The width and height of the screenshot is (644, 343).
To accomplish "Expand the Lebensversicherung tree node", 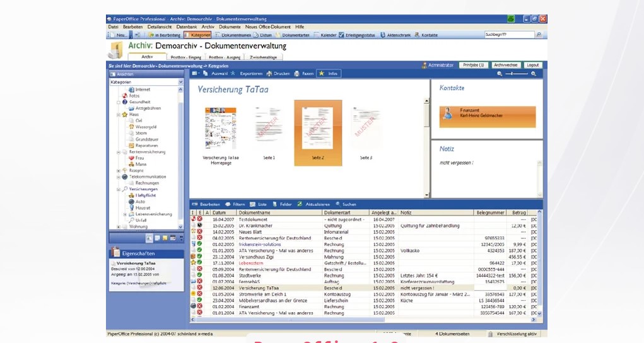I will tap(125, 214).
